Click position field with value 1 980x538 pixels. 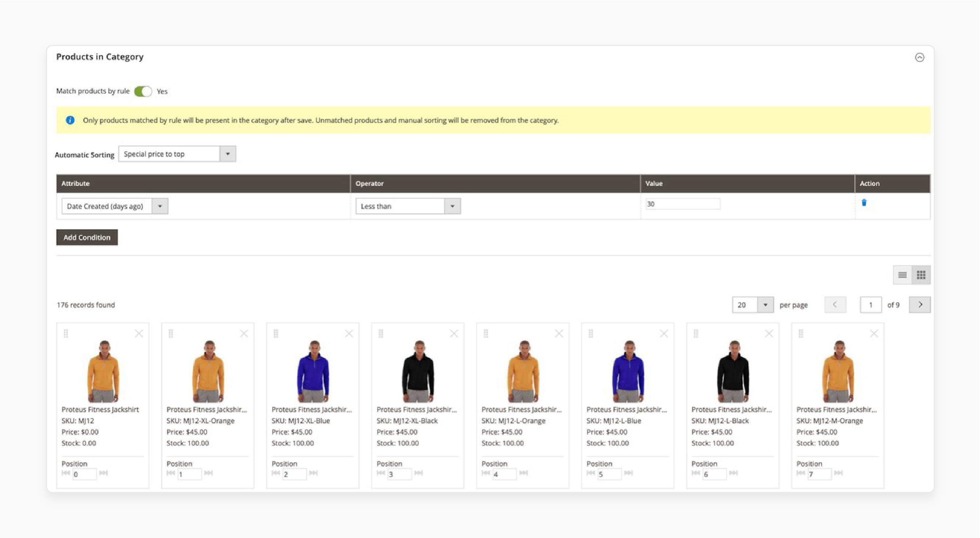[x=189, y=474]
